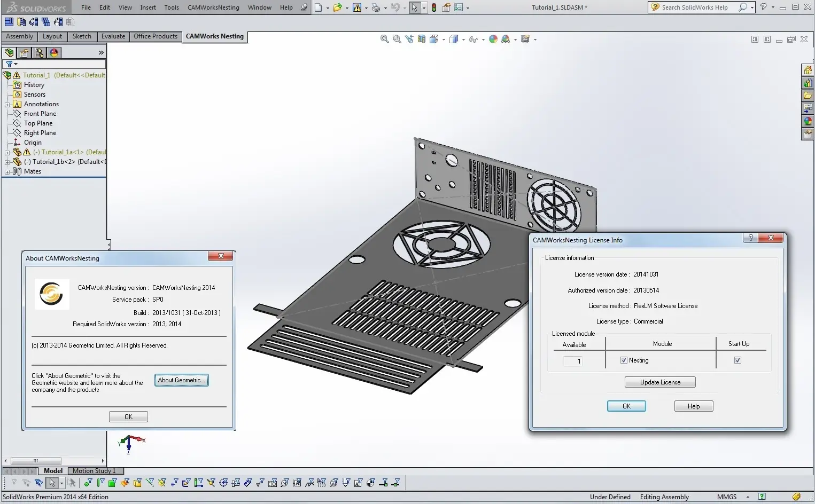Open SolidWorks Resources in task pane

pos(808,70)
